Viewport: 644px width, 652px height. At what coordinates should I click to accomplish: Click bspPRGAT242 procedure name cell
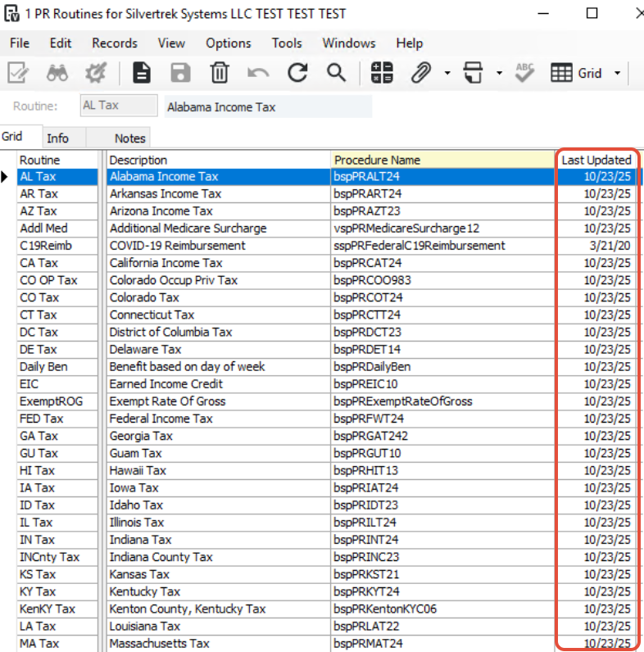coord(442,436)
